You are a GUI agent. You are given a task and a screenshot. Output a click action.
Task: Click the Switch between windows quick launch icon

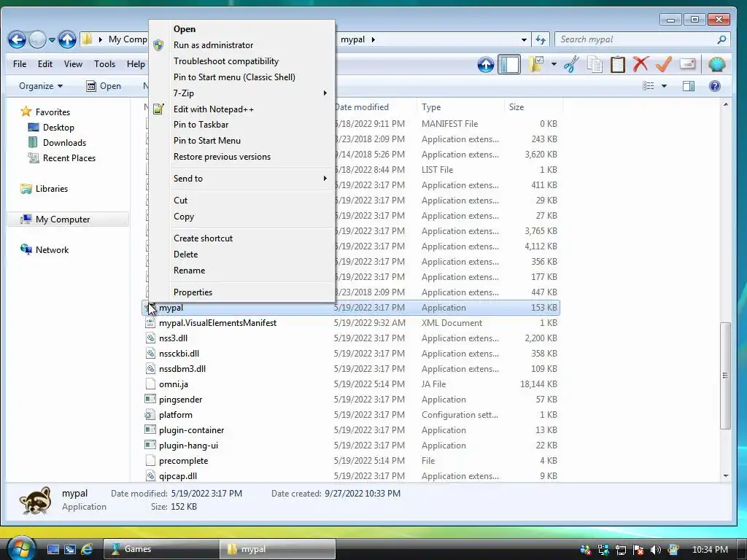point(70,550)
